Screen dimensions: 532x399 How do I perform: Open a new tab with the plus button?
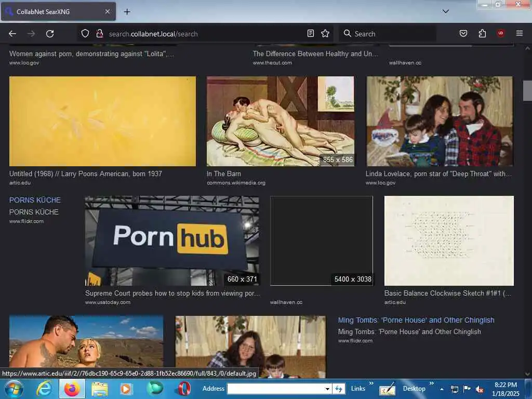(x=127, y=12)
